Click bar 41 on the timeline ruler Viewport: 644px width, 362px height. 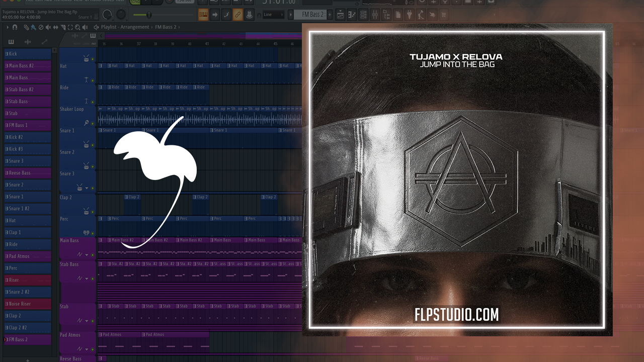pos(207,44)
